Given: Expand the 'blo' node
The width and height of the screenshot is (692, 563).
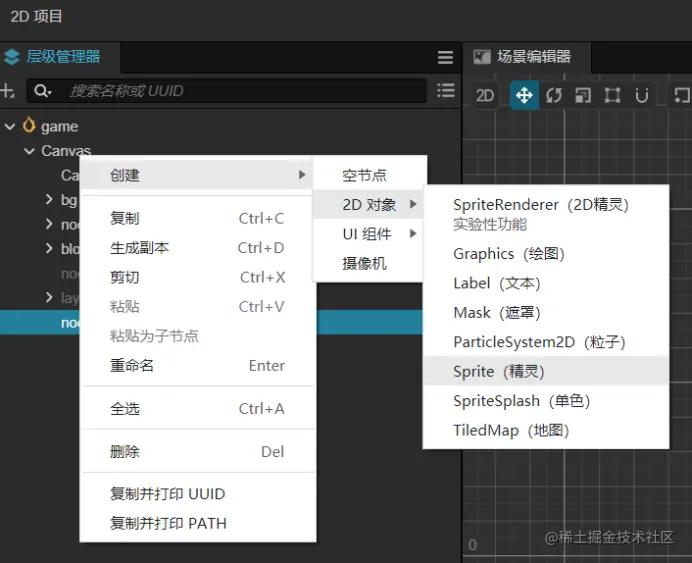Looking at the screenshot, I should tap(49, 248).
